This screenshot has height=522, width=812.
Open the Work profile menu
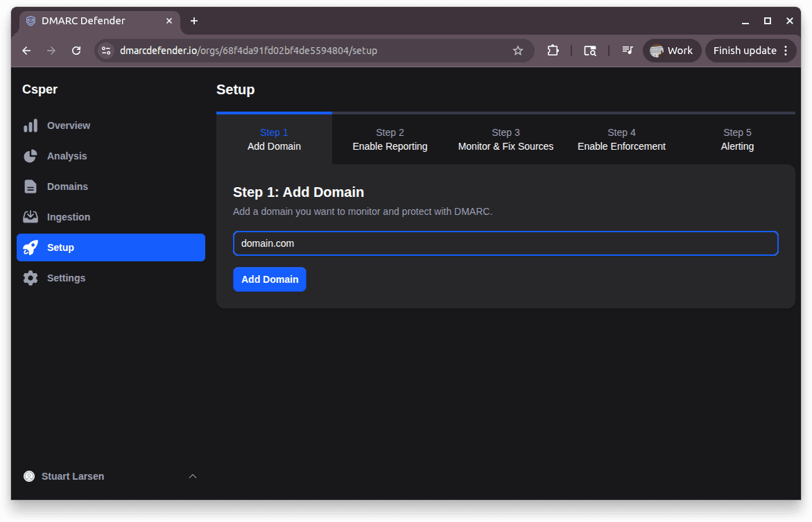(x=671, y=50)
